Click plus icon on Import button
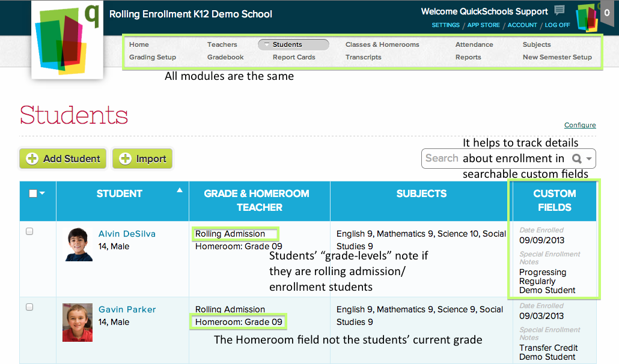The image size is (619, 364). [125, 159]
